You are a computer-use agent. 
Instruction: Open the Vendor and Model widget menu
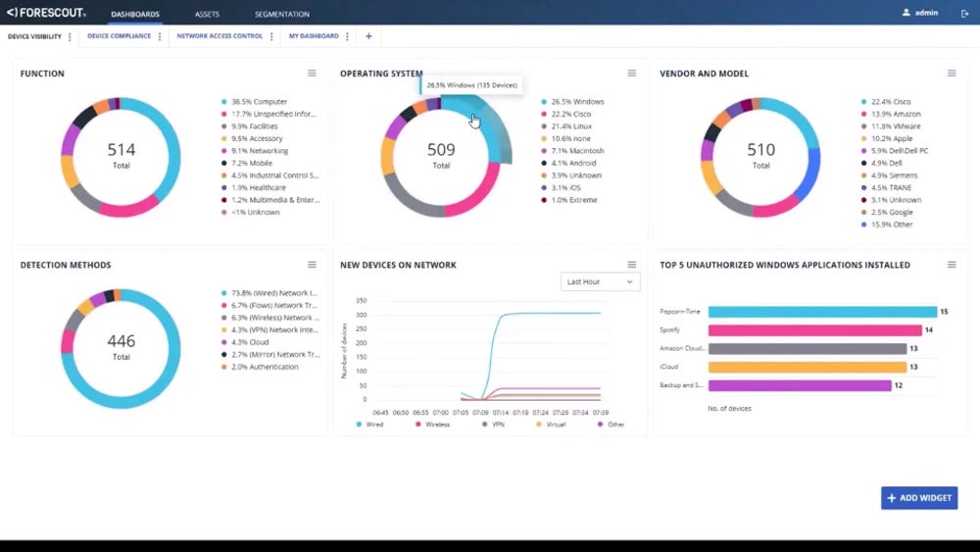pyautogui.click(x=952, y=74)
